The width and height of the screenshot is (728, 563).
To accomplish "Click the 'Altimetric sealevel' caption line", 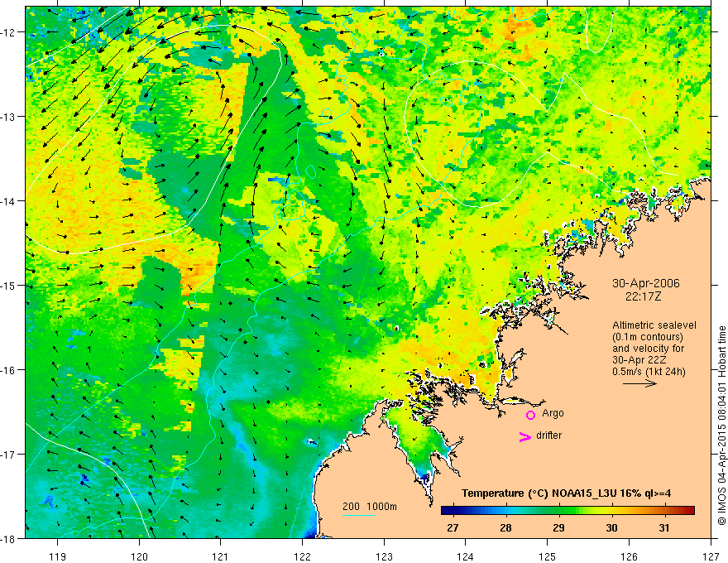I will [x=654, y=325].
